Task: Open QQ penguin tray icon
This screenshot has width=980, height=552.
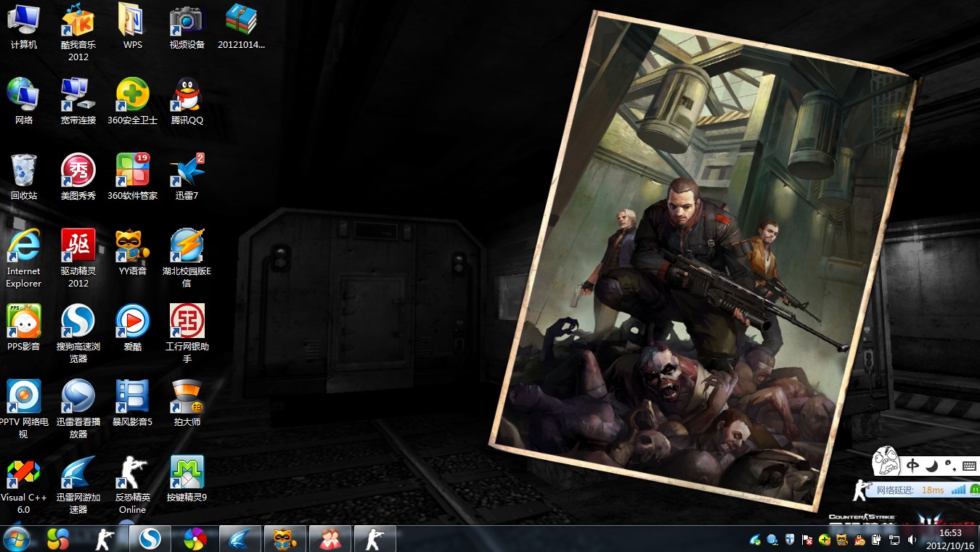Action: [x=859, y=540]
